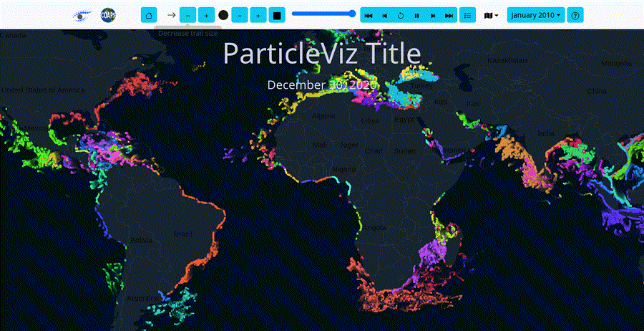Screen dimensions: 644x331
Task: Click the eye logo in the toolbar
Action: tap(82, 15)
